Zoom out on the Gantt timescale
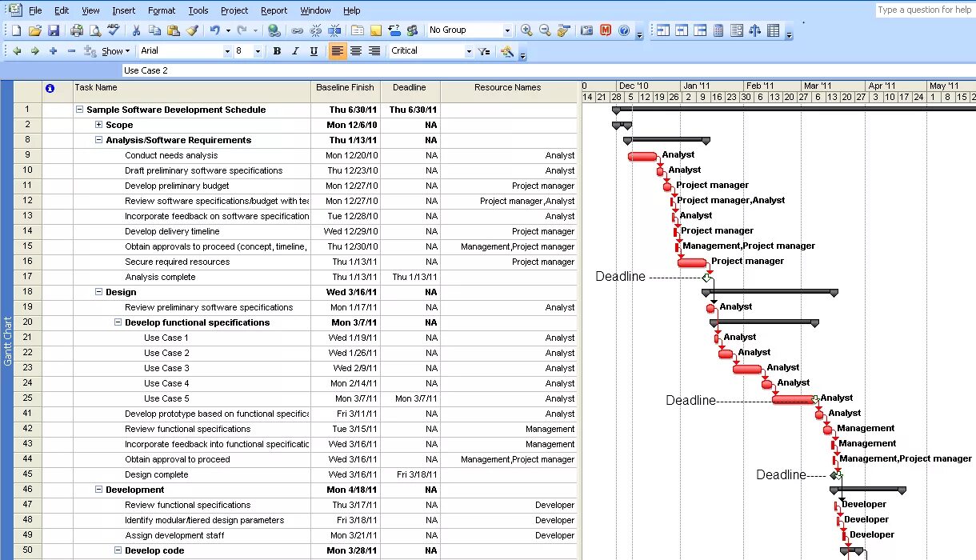 click(x=545, y=30)
